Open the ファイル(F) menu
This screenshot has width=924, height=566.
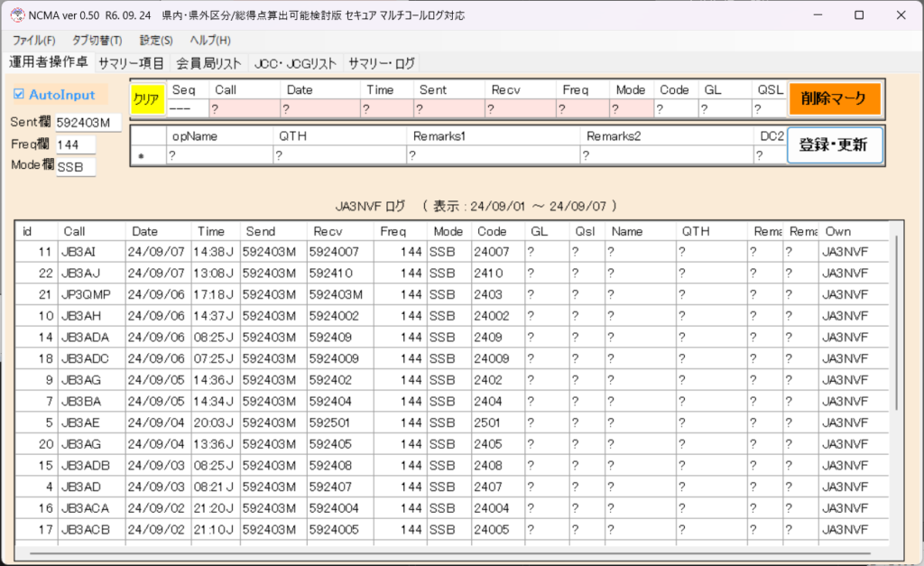click(x=33, y=41)
